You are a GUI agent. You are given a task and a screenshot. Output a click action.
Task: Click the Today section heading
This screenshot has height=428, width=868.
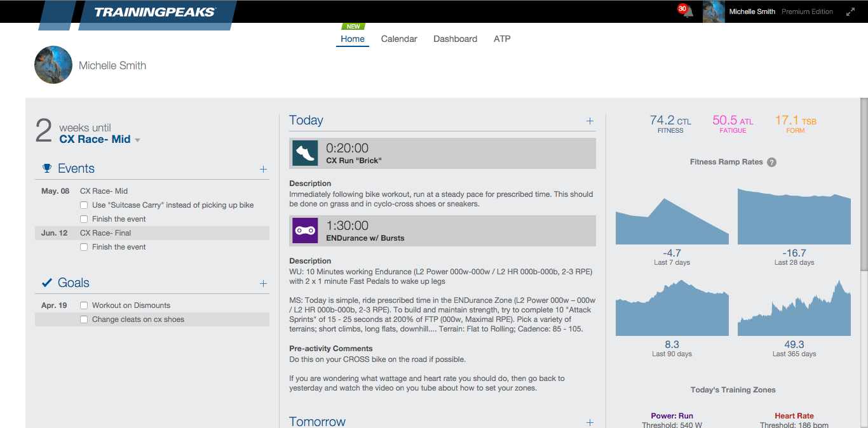[306, 120]
